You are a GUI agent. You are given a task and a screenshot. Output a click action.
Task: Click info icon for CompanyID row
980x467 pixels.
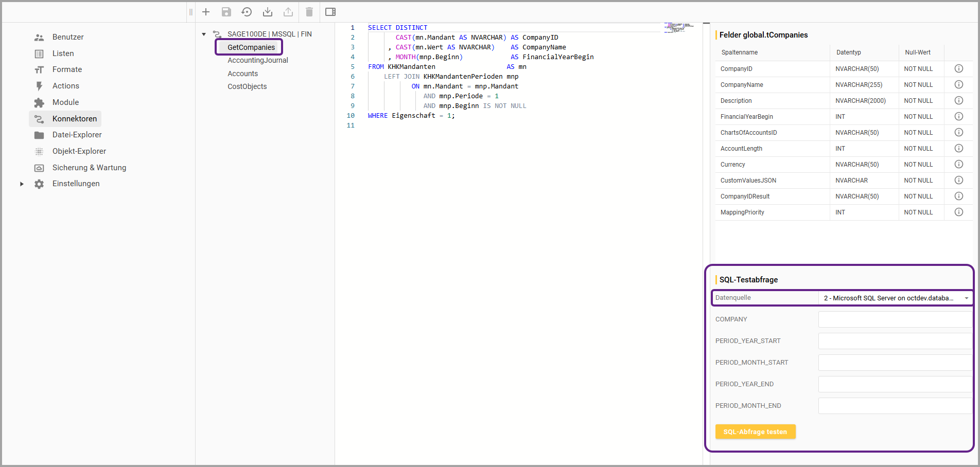[x=958, y=68]
